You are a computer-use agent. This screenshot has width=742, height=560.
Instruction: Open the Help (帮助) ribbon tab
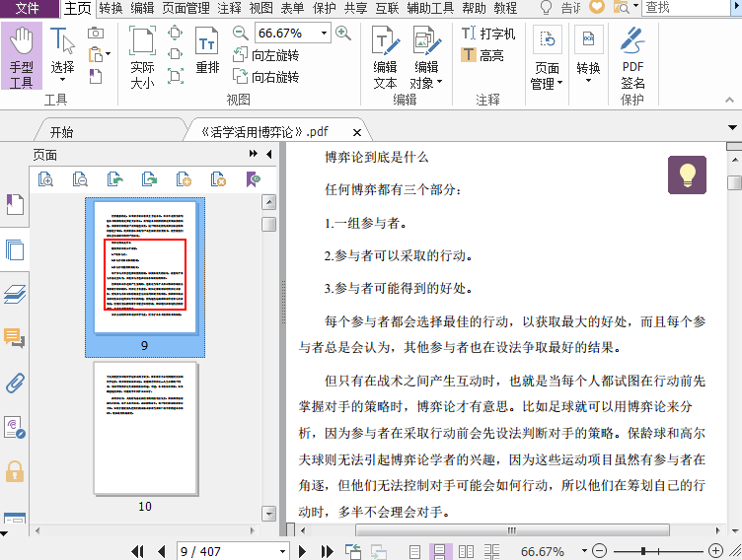pos(474,8)
